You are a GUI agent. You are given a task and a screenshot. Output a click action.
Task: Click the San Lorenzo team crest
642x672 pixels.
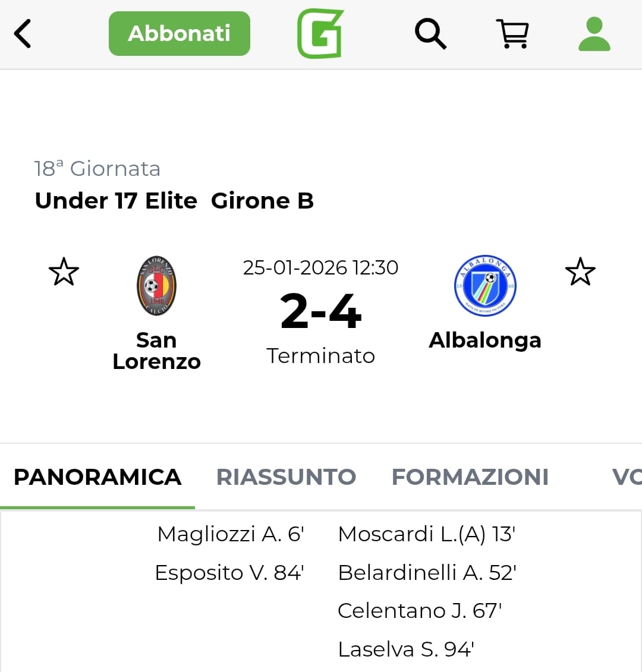point(157,286)
